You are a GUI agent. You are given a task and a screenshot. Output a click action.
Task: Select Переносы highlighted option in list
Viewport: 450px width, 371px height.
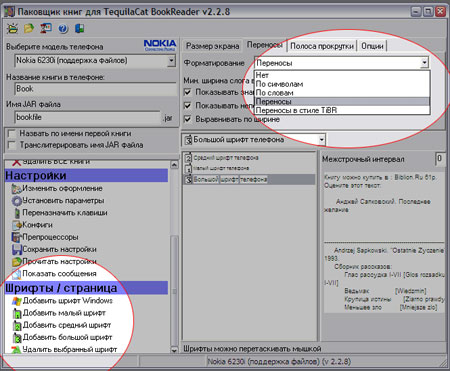(x=342, y=102)
